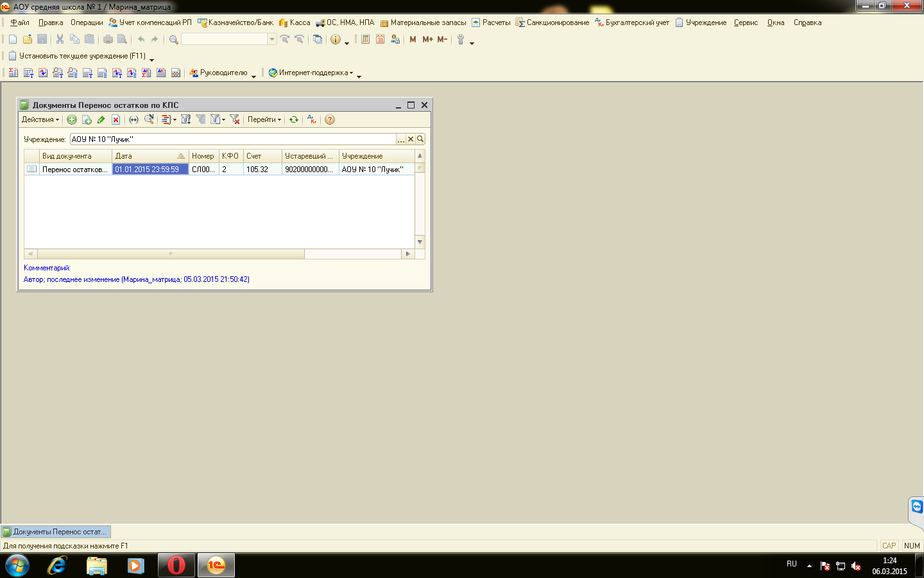Open the Интернет-поддержка dropdown
Viewport: 924px width, 578px height.
click(x=312, y=73)
